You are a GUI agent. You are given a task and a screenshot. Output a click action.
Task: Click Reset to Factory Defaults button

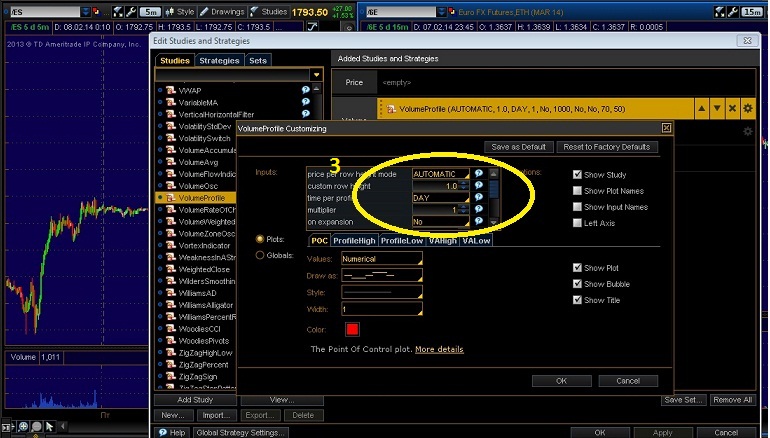tap(607, 147)
